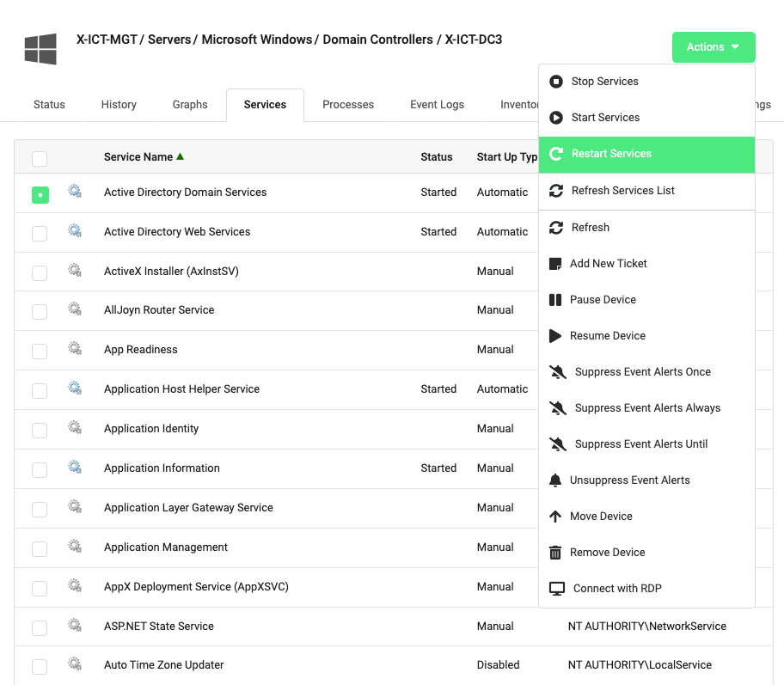This screenshot has height=685, width=784.
Task: Click the up-arrow icon beside Move Device
Action: pyautogui.click(x=557, y=516)
